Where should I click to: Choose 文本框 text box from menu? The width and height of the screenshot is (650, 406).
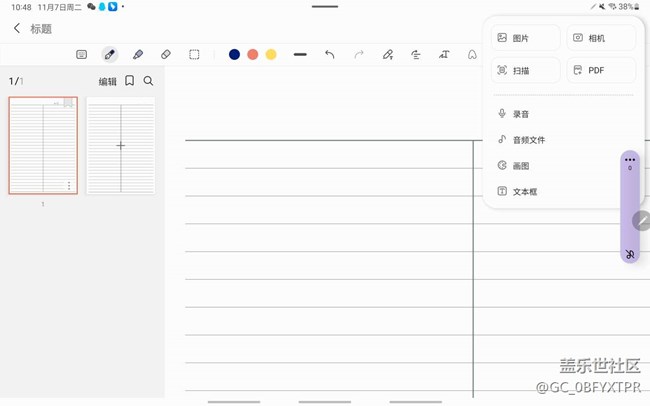coord(525,191)
